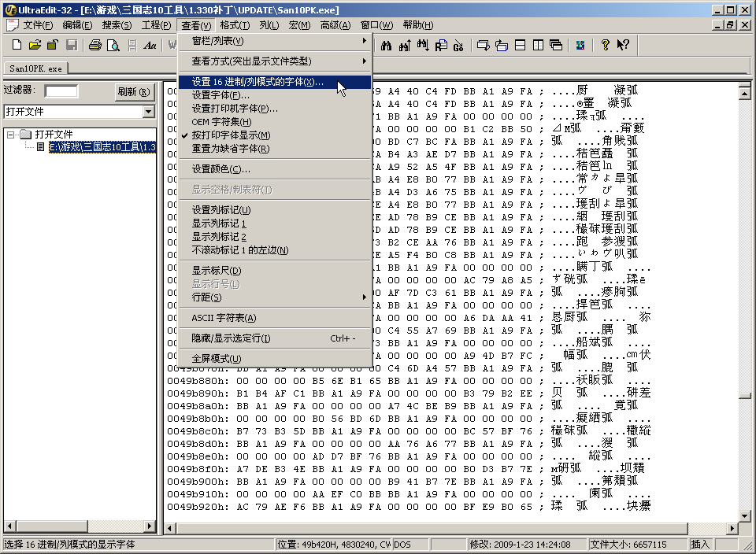
Task: Select 隐藏/显示选定行(I) menu item
Action: click(x=275, y=338)
